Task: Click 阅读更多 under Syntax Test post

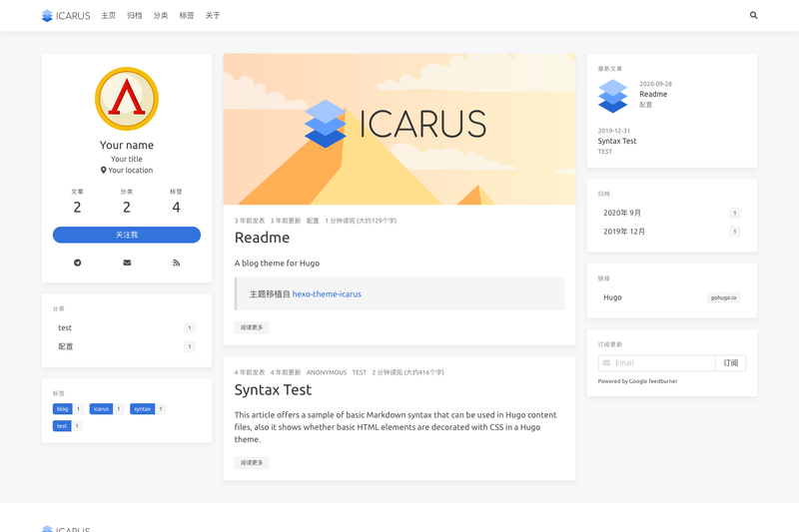Action: coord(252,463)
